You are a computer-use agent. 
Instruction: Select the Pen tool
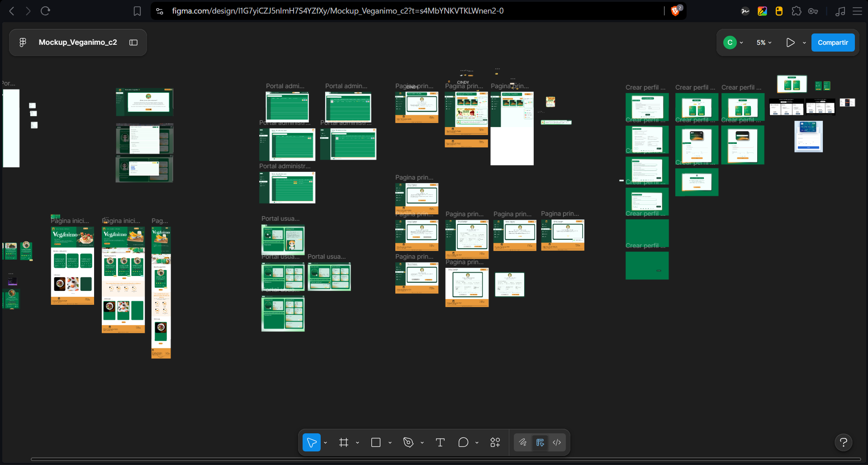(x=408, y=442)
